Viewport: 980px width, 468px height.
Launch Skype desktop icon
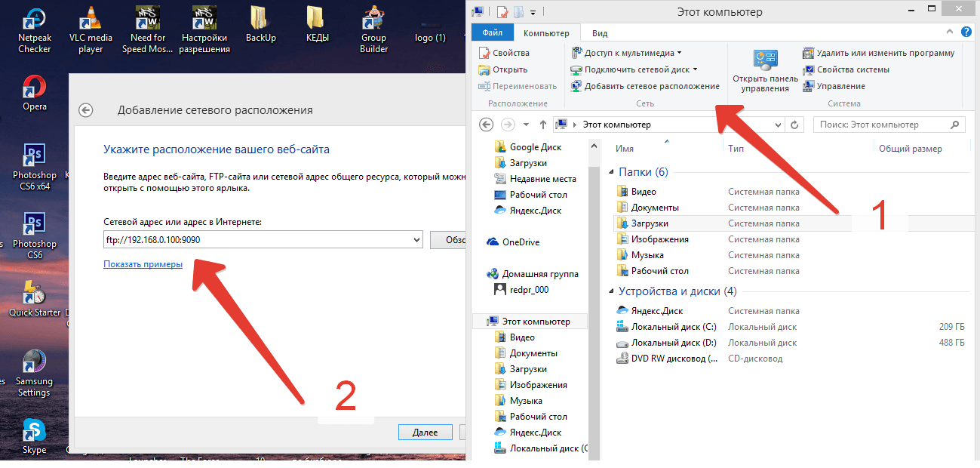pos(35,436)
